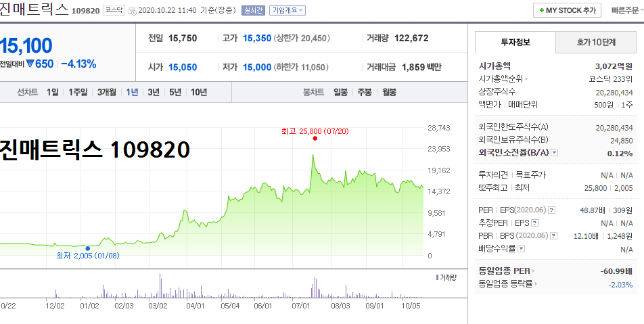Click the red 최고 25,800 peak marker
The image size is (644, 324).
(x=315, y=139)
